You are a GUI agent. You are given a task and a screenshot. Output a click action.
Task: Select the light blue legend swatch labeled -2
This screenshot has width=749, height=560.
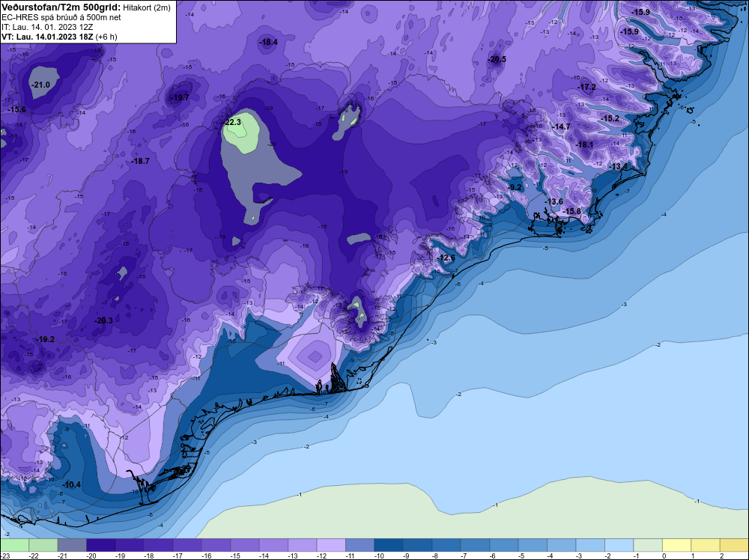point(619,545)
